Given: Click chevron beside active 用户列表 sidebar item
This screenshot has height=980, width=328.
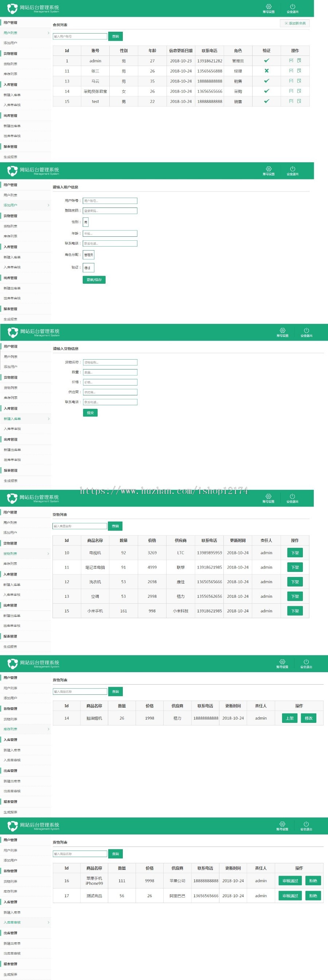Looking at the screenshot, I should point(48,33).
